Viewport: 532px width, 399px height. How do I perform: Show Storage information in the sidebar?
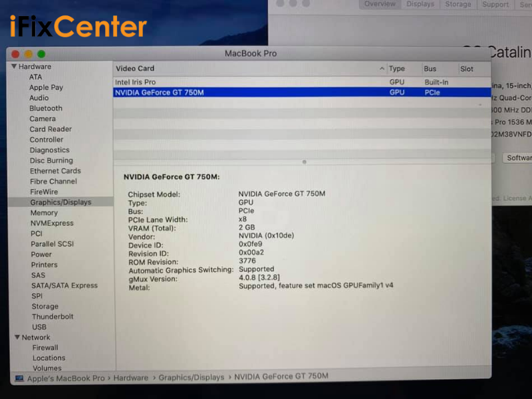[x=45, y=307]
